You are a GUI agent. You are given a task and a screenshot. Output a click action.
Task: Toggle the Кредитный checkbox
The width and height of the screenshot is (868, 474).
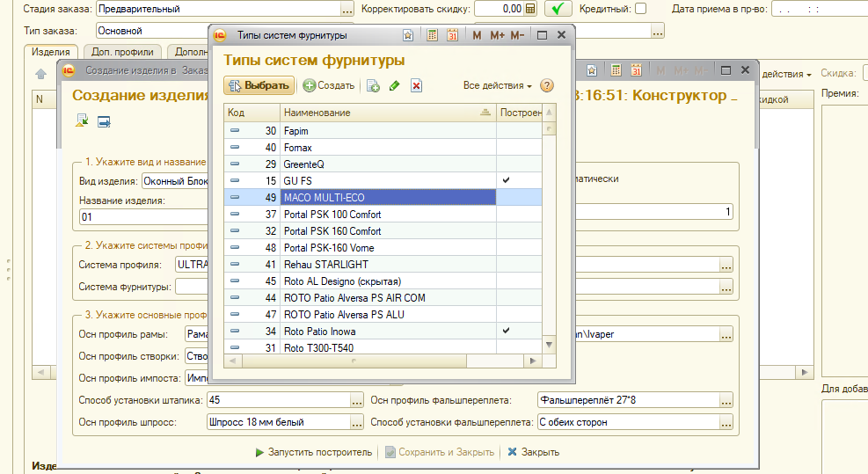(640, 9)
